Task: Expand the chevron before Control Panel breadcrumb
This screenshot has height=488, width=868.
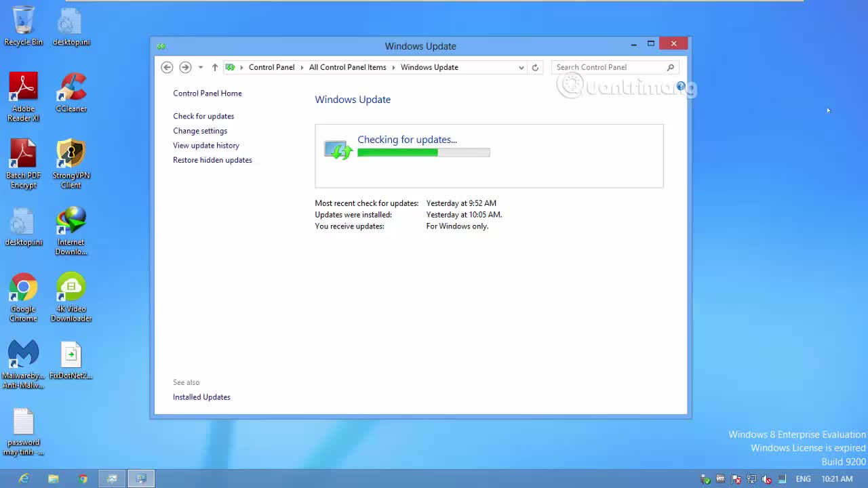Action: coord(241,67)
